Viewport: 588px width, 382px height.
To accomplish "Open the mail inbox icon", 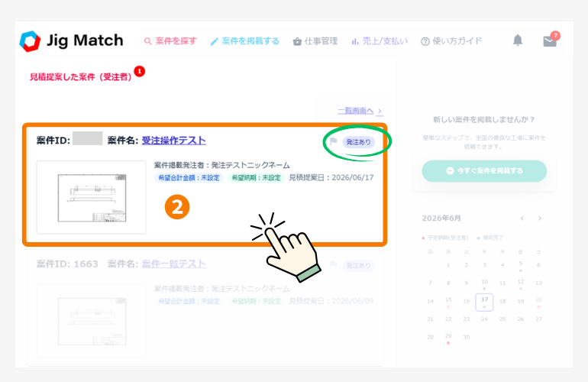I will (x=550, y=40).
